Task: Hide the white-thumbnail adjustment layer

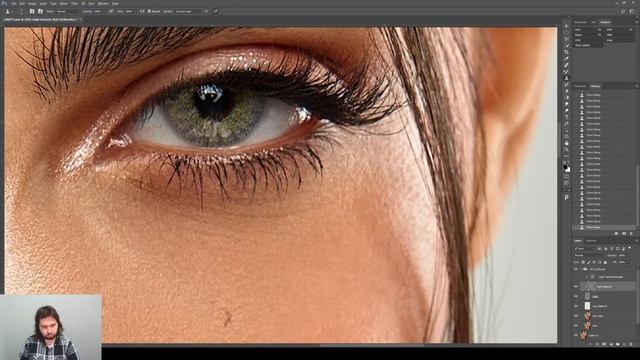Action: pos(576,306)
